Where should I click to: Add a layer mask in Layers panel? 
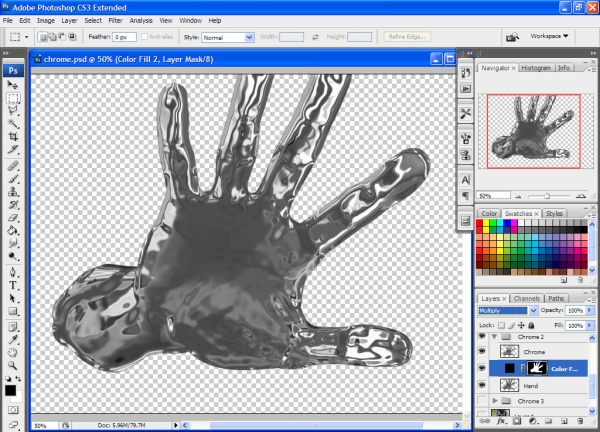[x=517, y=421]
